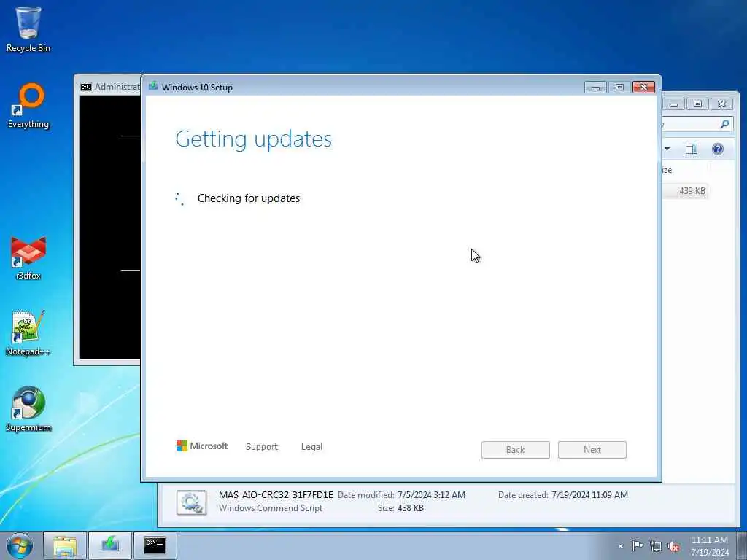Switch to Command Prompt taskbar button
Viewport: 747px width, 560px height.
tap(155, 545)
